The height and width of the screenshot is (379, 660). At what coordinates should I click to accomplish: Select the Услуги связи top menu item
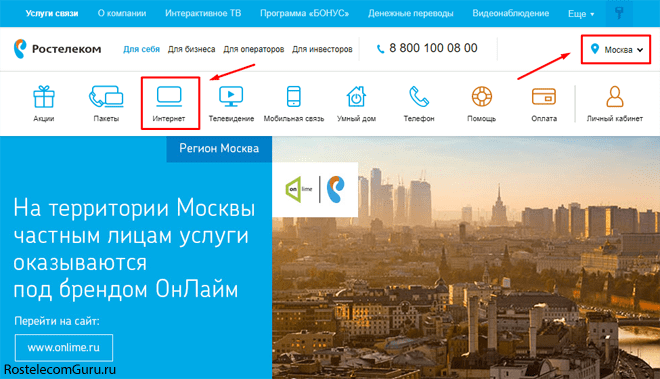point(52,13)
